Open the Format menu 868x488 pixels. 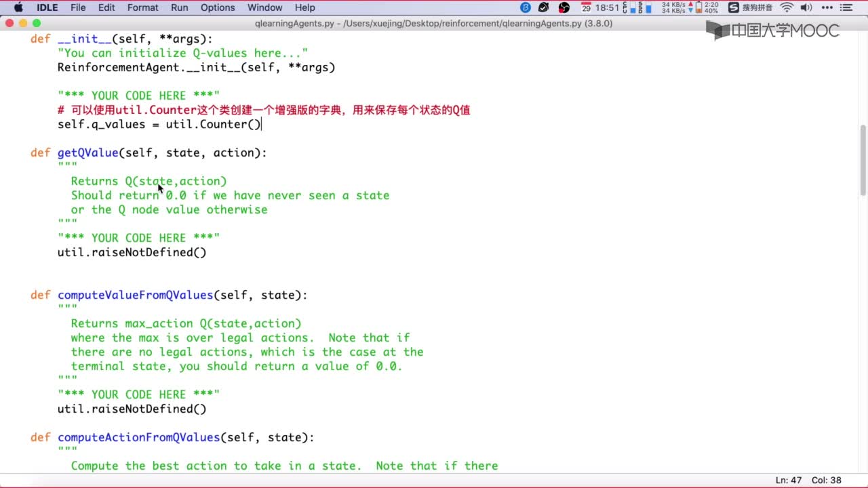click(142, 7)
